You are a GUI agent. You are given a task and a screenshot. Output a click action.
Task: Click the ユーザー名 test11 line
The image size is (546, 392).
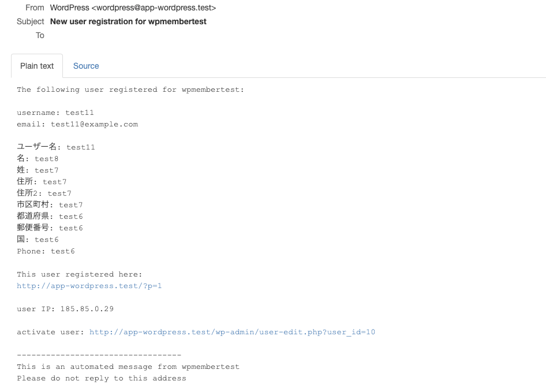click(56, 147)
